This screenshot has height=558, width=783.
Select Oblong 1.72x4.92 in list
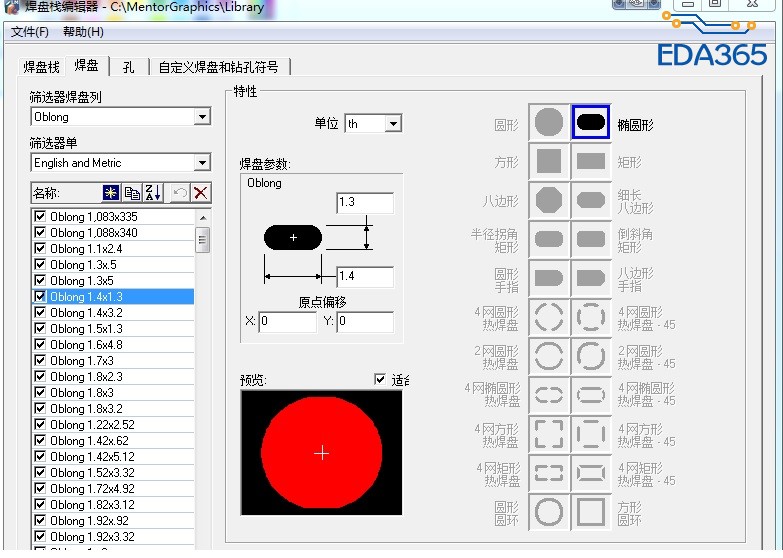tap(113, 489)
